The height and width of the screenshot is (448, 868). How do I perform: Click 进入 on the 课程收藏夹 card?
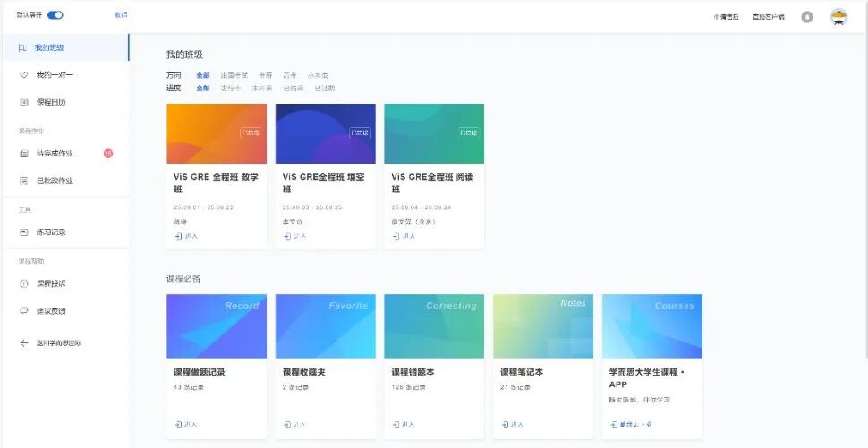[x=295, y=425]
